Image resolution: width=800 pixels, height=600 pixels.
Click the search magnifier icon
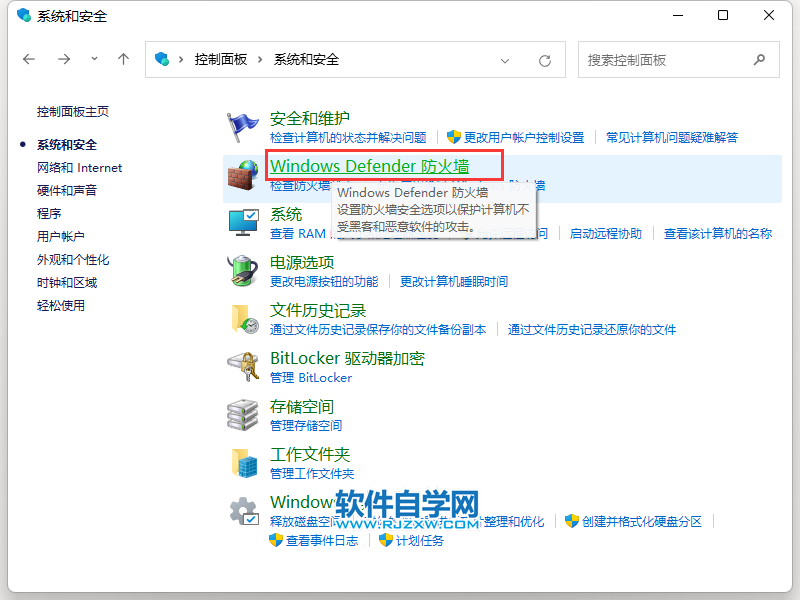(x=759, y=60)
